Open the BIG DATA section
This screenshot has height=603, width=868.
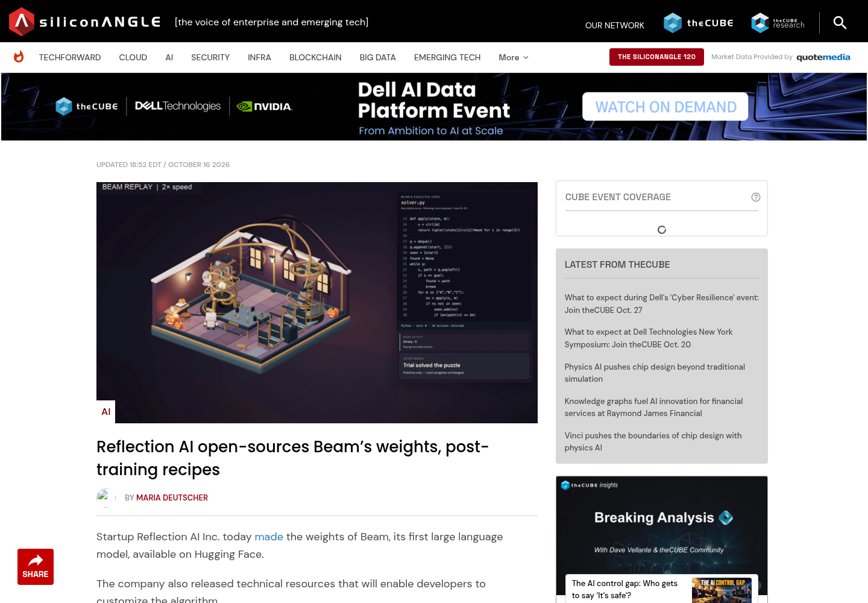click(378, 57)
